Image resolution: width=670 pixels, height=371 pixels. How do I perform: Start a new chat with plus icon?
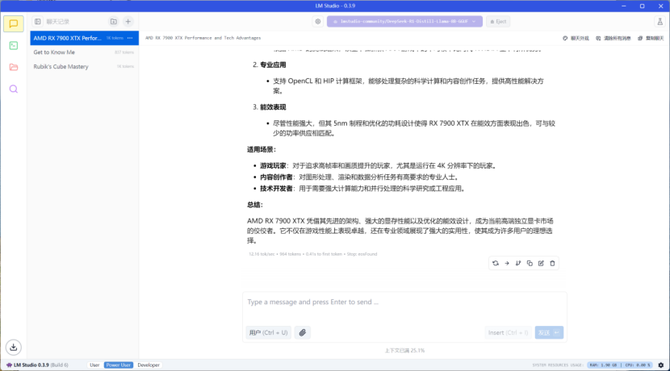pos(128,21)
